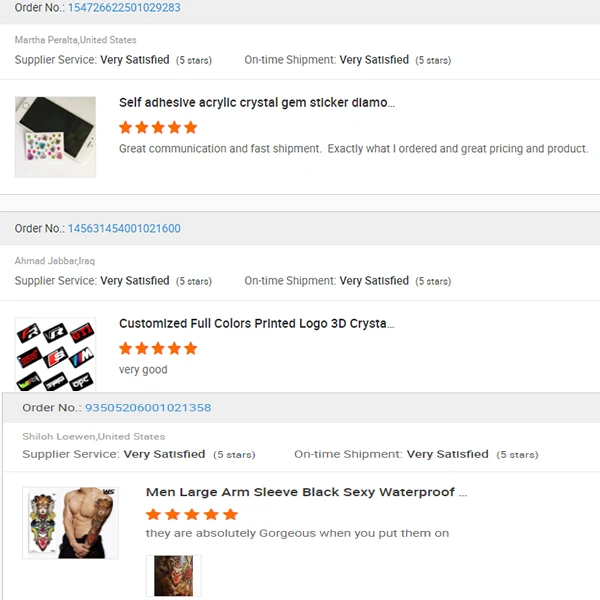Click the star rating on Customized Logo review
The image size is (600, 600).
pyautogui.click(x=158, y=349)
